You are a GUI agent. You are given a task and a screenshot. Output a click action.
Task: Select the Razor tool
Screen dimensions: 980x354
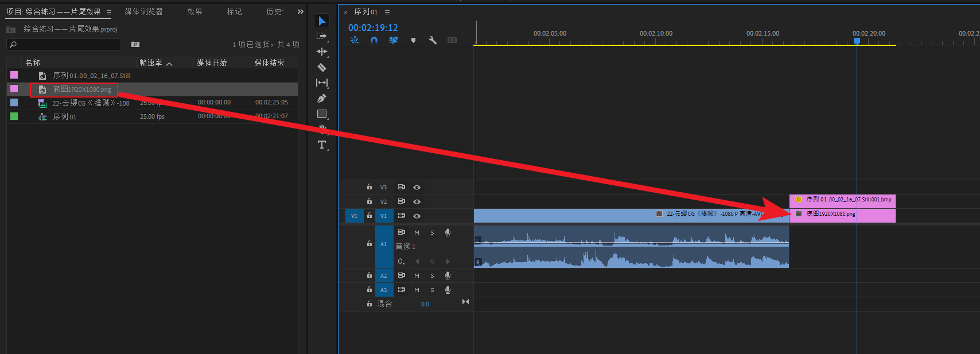[x=322, y=67]
